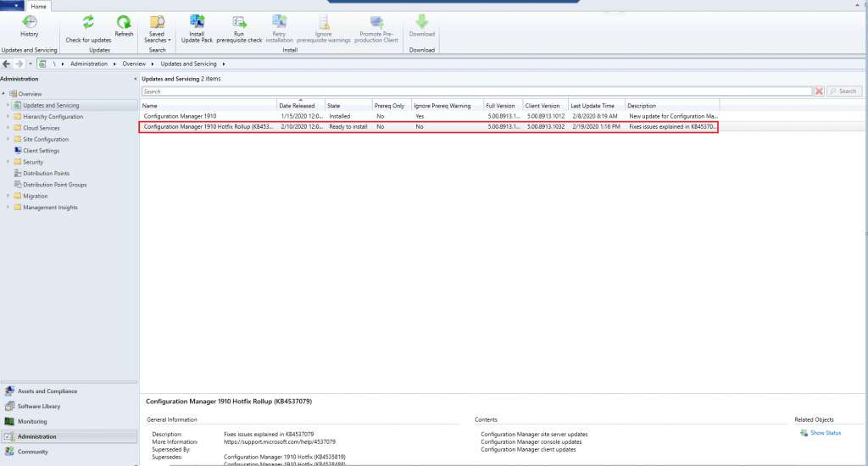Expand the Security folder
Screen dimensions: 868x466
[8, 162]
